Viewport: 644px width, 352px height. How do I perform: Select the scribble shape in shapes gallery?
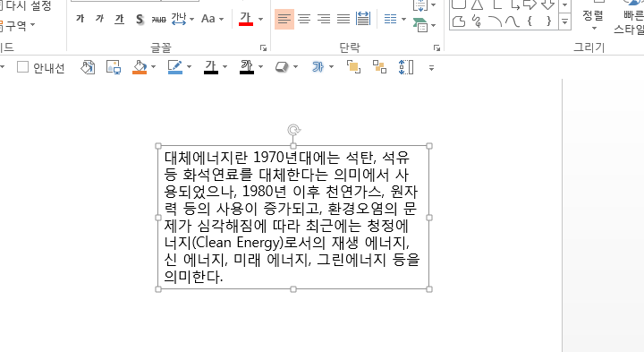click(x=477, y=21)
